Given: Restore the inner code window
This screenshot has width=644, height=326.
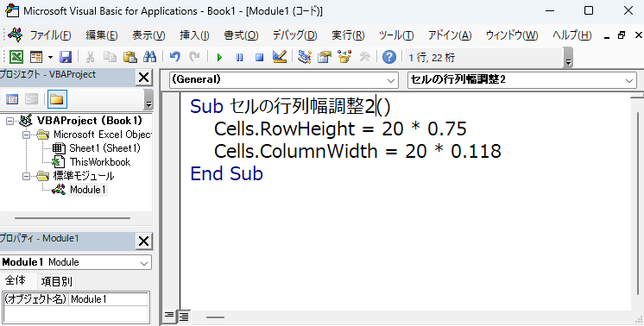Looking at the screenshot, I should 622,35.
